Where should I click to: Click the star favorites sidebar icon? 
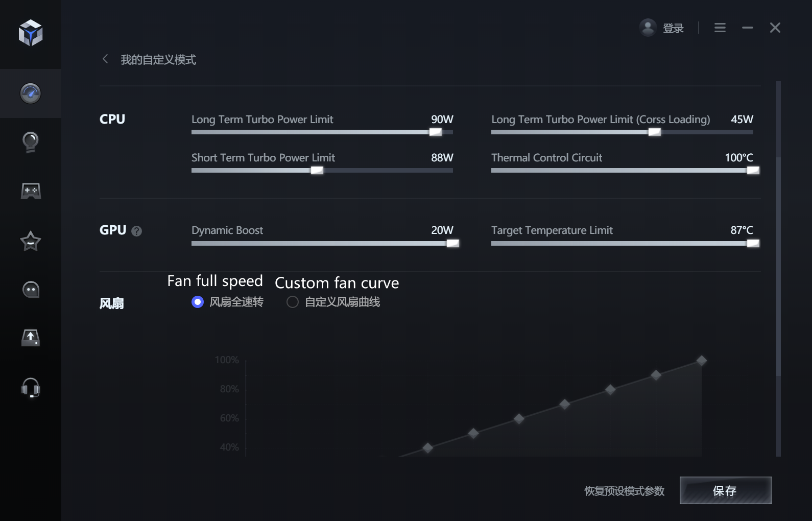(x=31, y=240)
